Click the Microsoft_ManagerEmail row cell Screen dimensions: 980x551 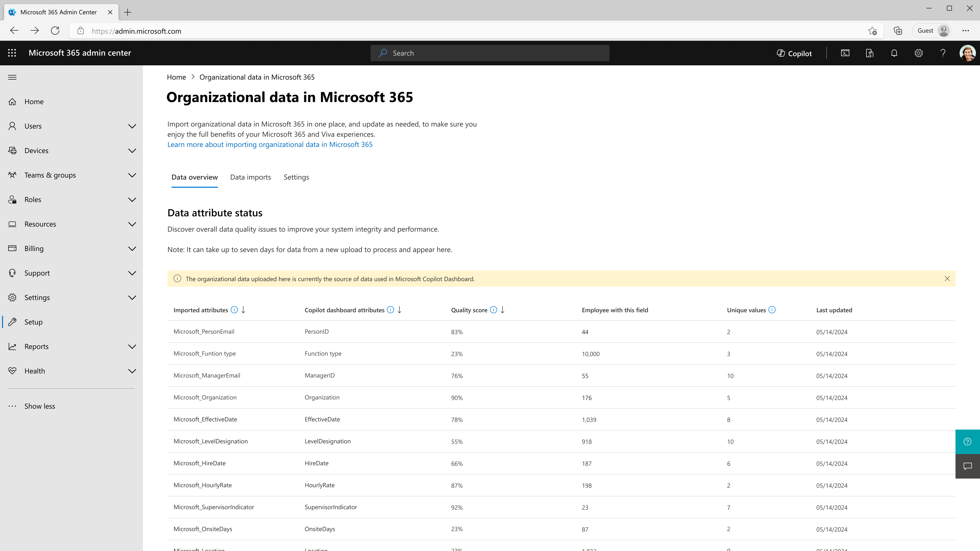point(206,376)
